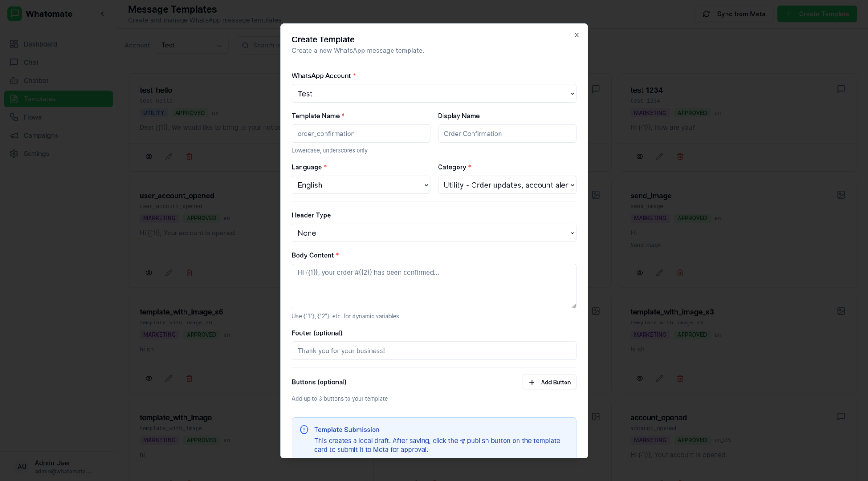Open the Category dropdown showing Utility

pyautogui.click(x=507, y=185)
